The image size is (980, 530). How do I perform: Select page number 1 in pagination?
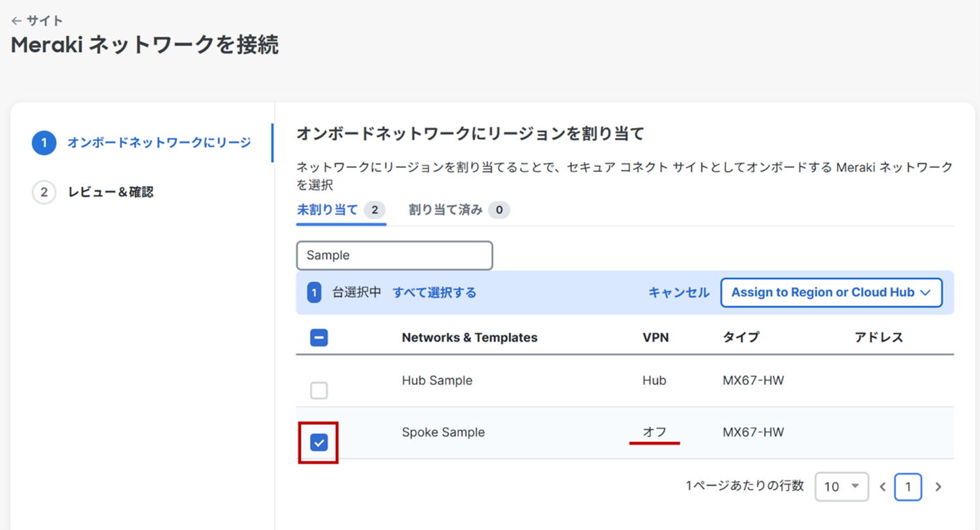point(908,487)
